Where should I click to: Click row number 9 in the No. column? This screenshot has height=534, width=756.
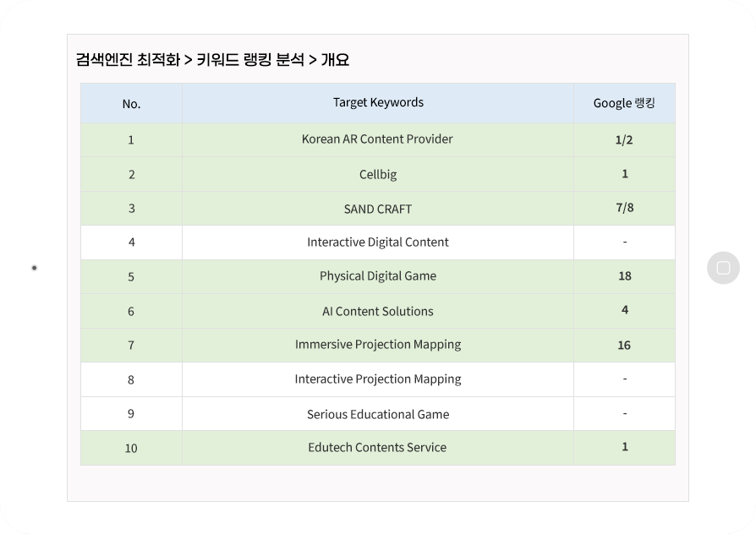131,414
